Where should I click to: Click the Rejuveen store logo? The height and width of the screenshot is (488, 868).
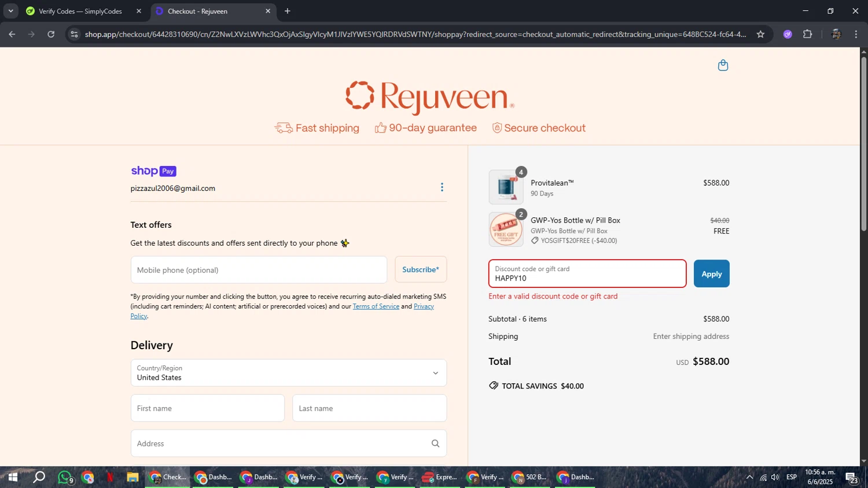tap(430, 97)
